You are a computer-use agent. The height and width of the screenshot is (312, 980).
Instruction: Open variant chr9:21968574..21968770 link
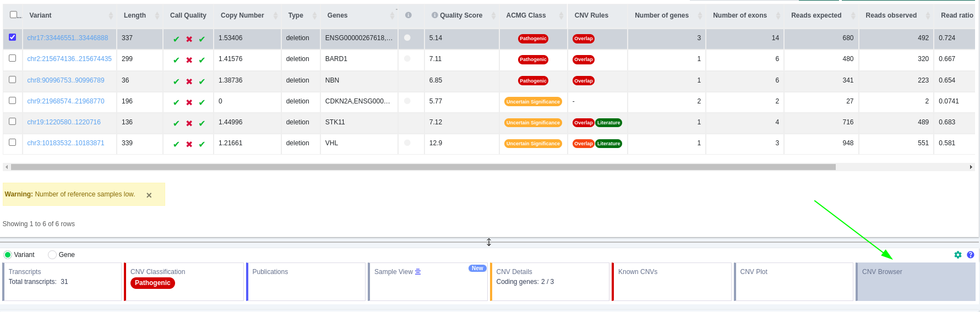[66, 101]
